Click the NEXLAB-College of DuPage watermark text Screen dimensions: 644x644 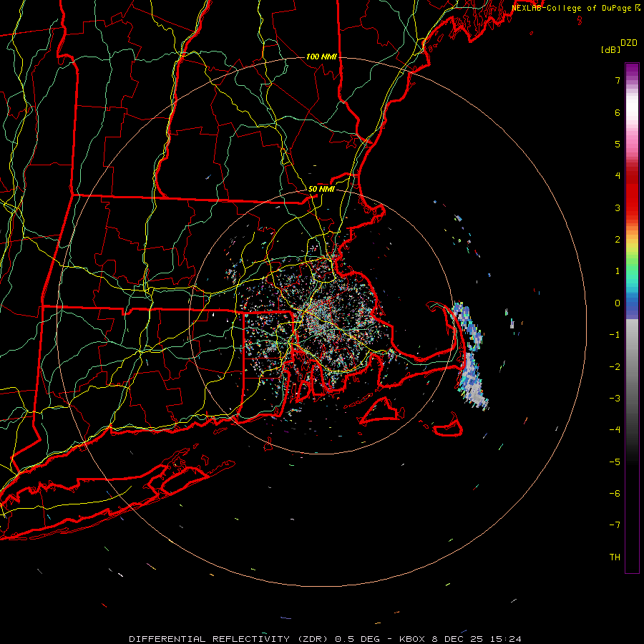coord(572,8)
